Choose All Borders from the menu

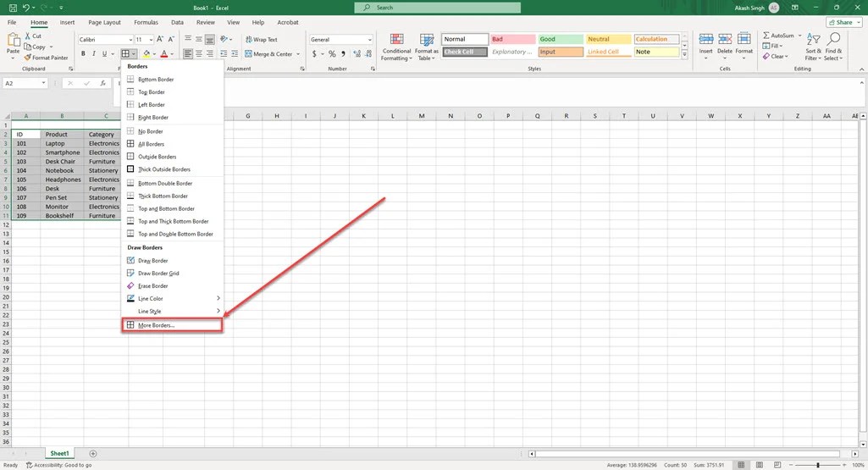[x=172, y=144]
